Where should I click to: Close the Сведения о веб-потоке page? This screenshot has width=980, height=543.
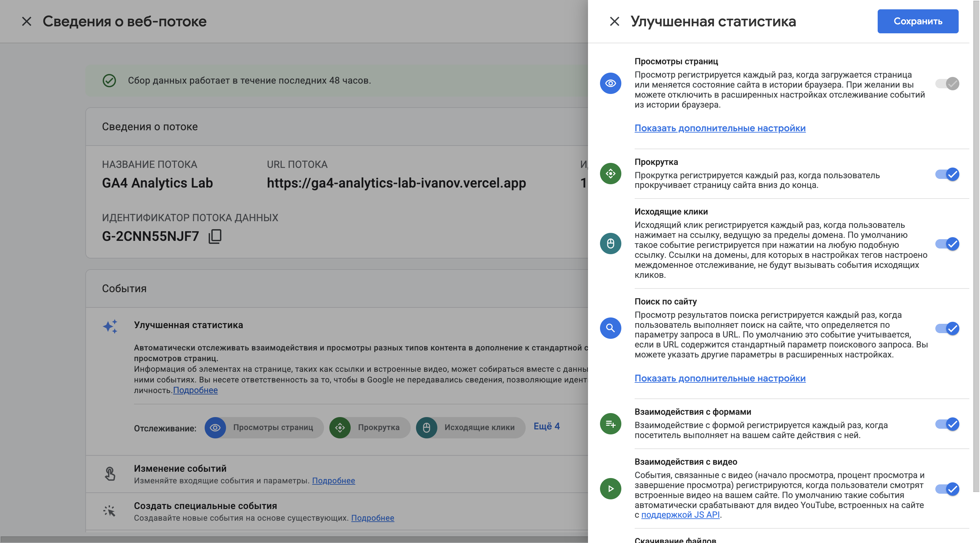coord(26,21)
